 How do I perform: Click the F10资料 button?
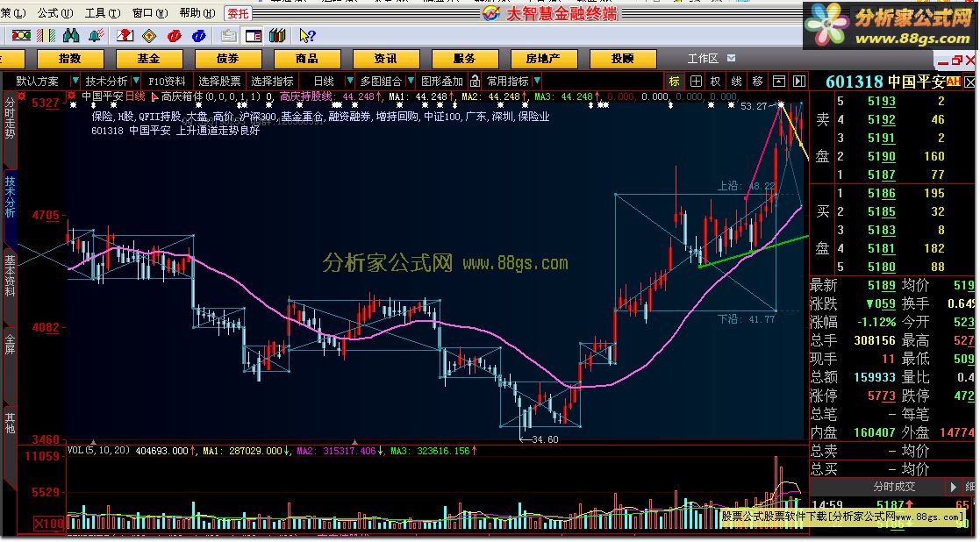pyautogui.click(x=167, y=82)
